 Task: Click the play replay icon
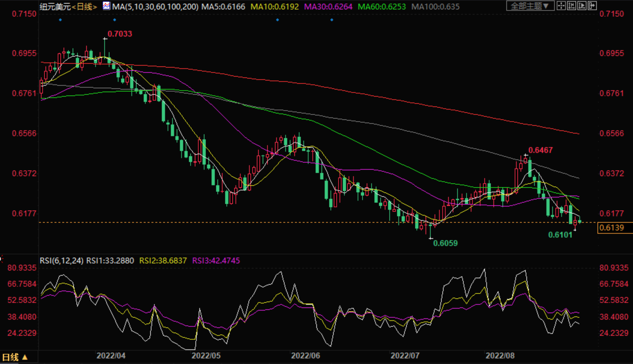582,6
